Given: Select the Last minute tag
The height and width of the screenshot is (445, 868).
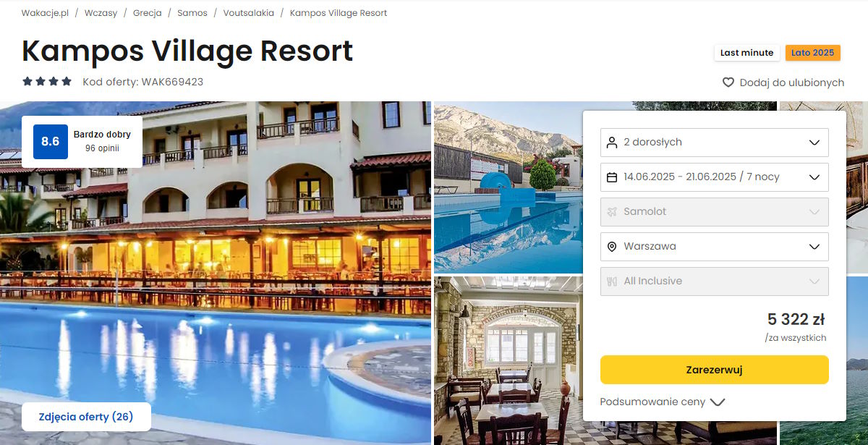Looking at the screenshot, I should pos(747,53).
